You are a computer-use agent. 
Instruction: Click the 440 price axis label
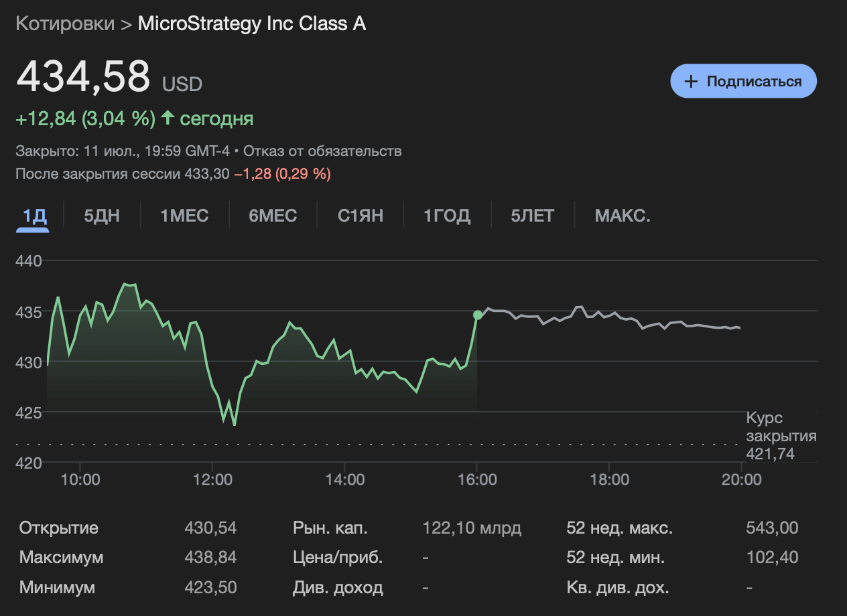[29, 260]
